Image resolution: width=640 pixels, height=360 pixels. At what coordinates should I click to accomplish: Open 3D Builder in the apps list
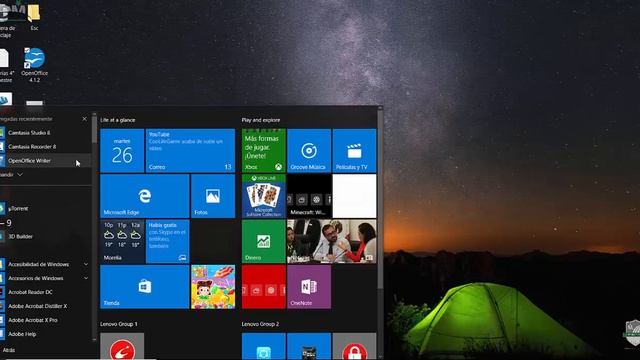coord(45,236)
